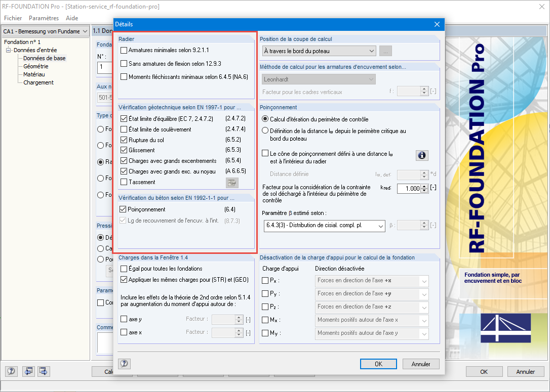Click the question mark icon near the right OK button
The width and height of the screenshot is (550, 392).
pyautogui.click(x=125, y=364)
